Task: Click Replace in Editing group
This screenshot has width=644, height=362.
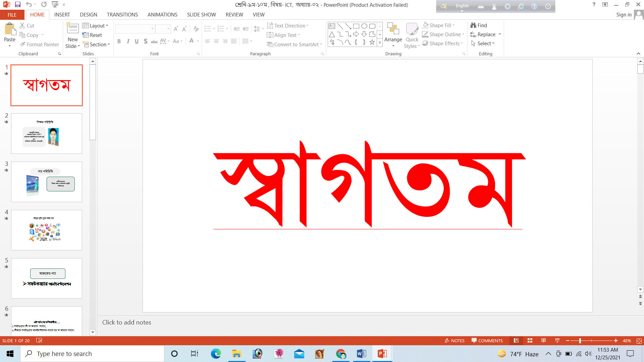Action: point(483,34)
